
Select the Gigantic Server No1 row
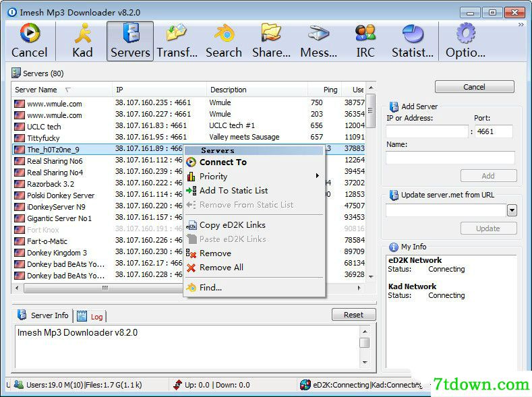click(97, 218)
